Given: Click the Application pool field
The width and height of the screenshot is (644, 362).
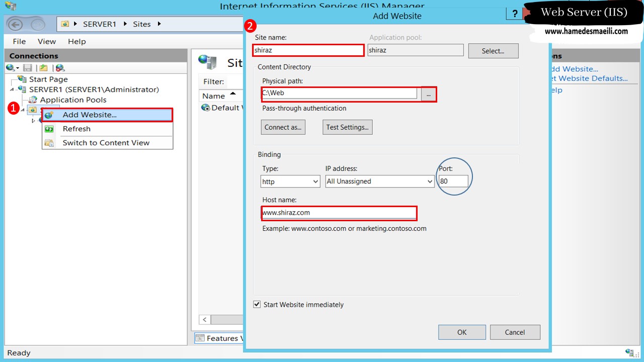Looking at the screenshot, I should (416, 50).
